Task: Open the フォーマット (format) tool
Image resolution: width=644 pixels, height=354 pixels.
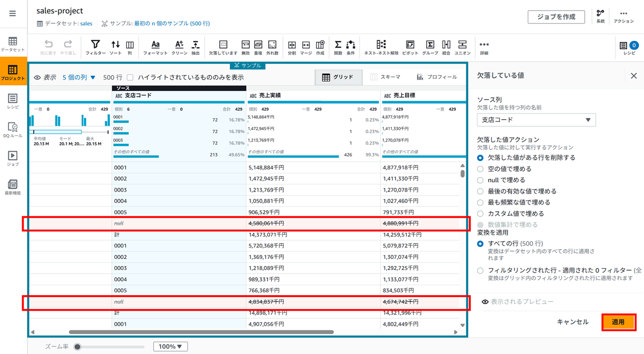Action: pos(155,47)
